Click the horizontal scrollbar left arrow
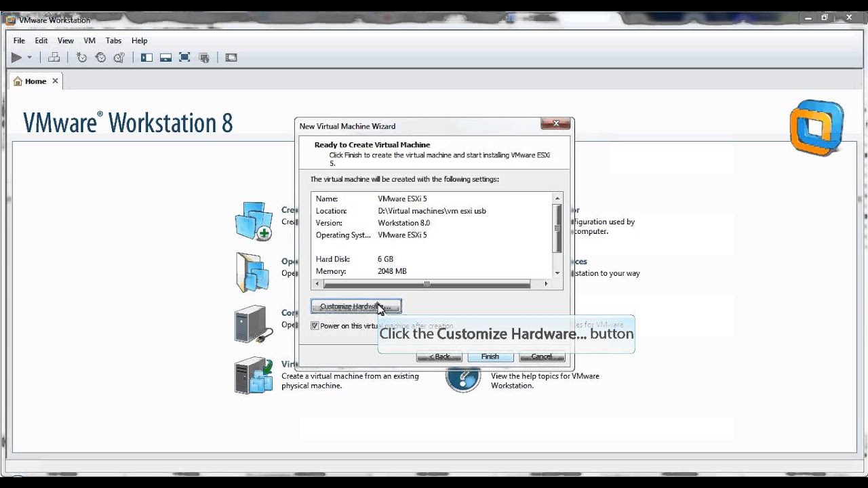 (x=317, y=284)
